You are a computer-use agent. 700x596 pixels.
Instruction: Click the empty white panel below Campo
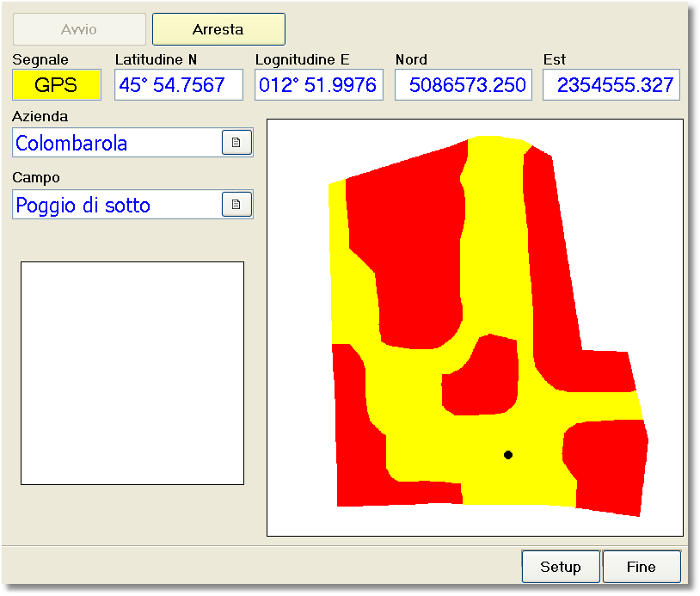(x=132, y=373)
